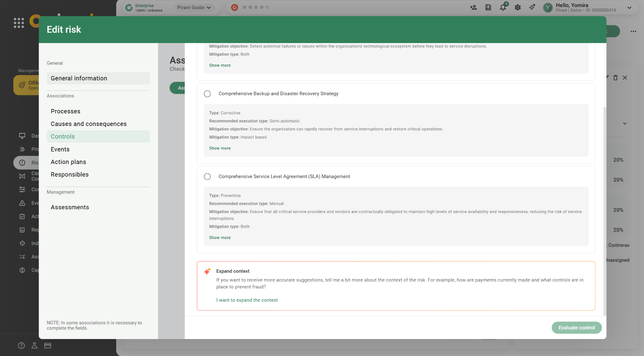Image resolution: width=644 pixels, height=356 pixels.
Task: Click the AI sparkle icon in top bar
Action: click(x=532, y=7)
